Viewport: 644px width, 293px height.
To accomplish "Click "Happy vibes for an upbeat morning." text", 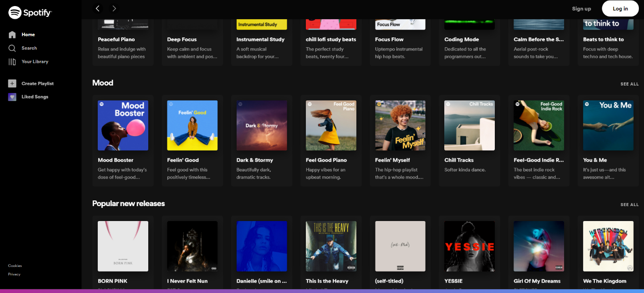I will pyautogui.click(x=326, y=173).
